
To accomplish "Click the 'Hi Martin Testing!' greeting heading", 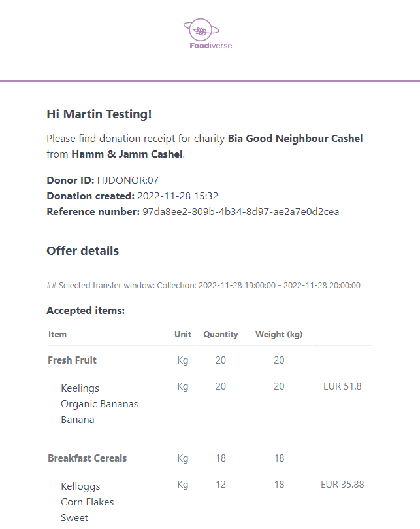I will click(x=99, y=114).
